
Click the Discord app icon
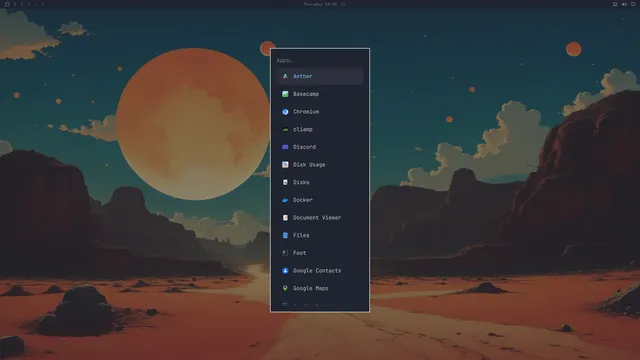[x=285, y=147]
